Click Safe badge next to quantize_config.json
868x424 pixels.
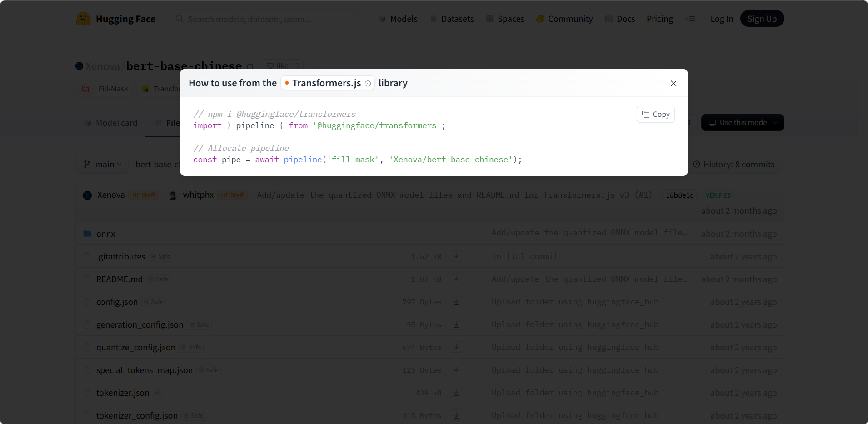point(191,348)
